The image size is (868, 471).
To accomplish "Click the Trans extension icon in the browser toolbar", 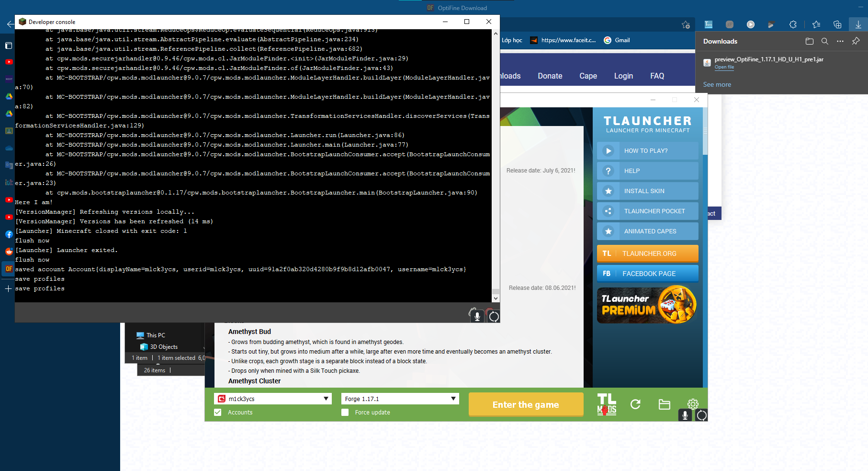I will click(x=709, y=24).
